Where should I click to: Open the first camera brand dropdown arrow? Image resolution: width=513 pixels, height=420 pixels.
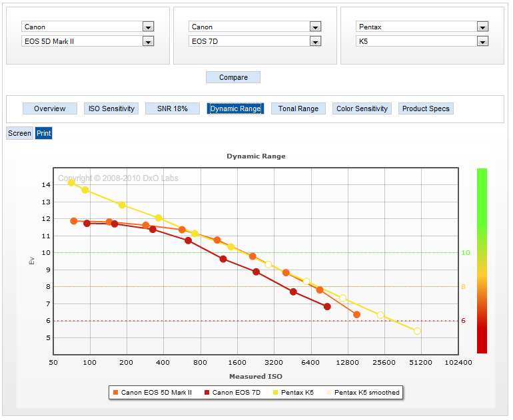point(148,27)
